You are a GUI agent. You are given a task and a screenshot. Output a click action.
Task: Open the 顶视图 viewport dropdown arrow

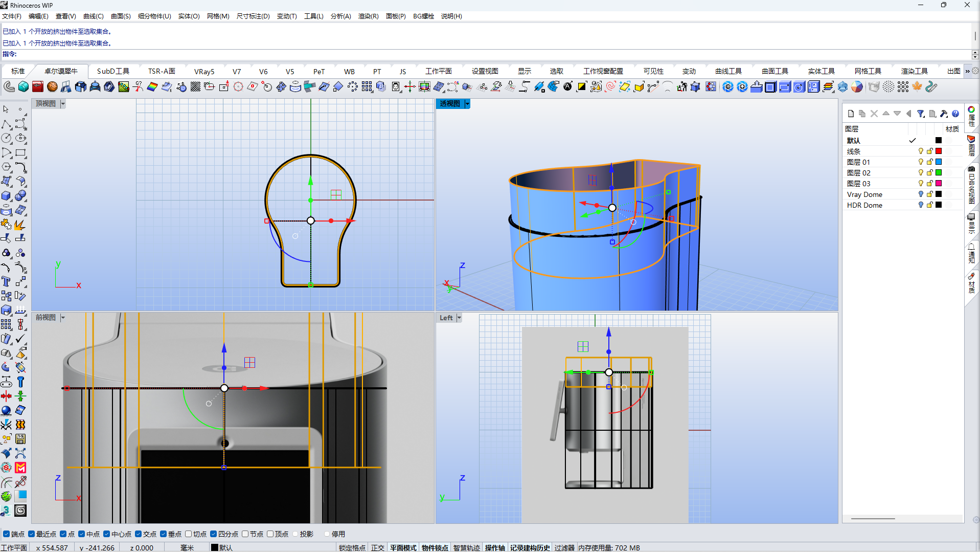tap(63, 104)
